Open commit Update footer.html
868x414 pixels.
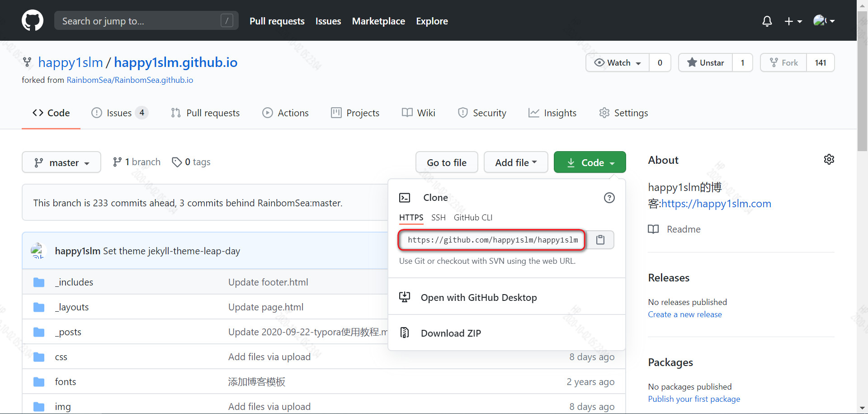[268, 282]
